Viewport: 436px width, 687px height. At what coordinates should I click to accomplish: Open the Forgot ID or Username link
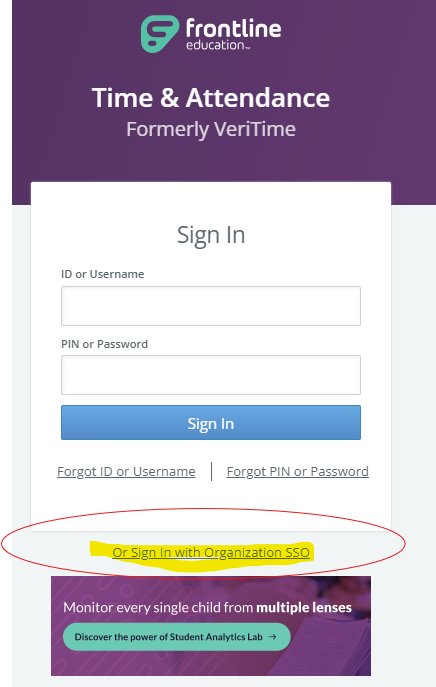[126, 471]
